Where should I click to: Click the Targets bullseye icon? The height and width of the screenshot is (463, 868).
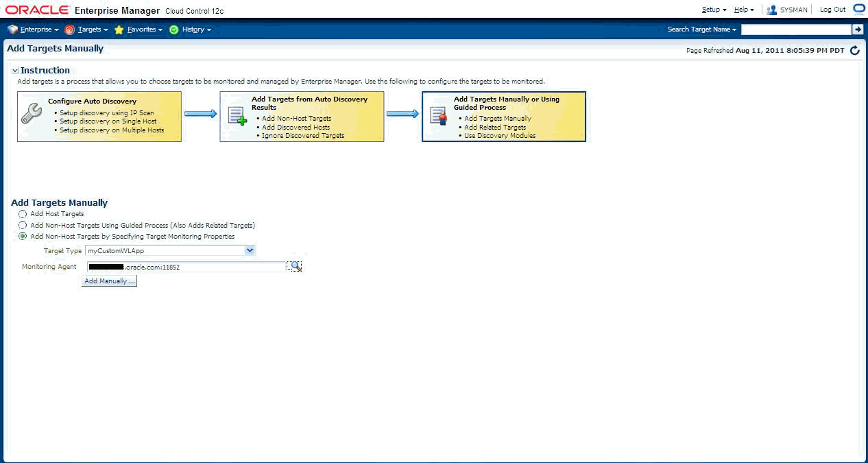pyautogui.click(x=69, y=29)
